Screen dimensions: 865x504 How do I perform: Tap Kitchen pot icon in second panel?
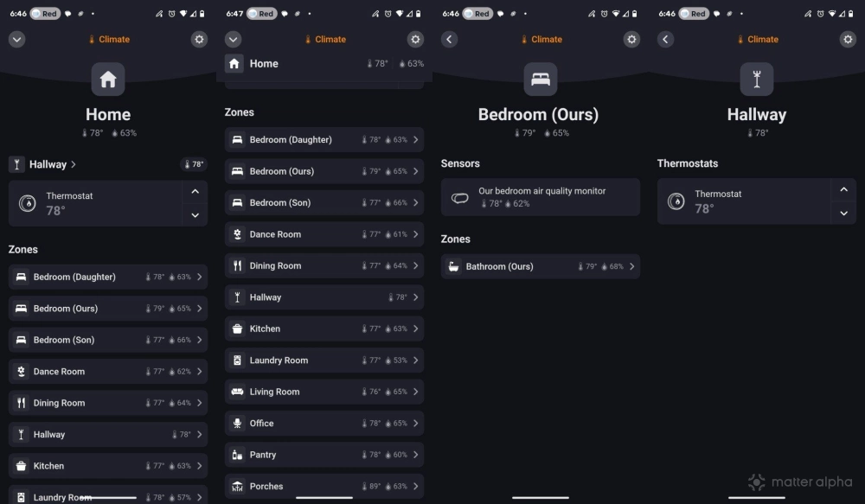click(237, 329)
